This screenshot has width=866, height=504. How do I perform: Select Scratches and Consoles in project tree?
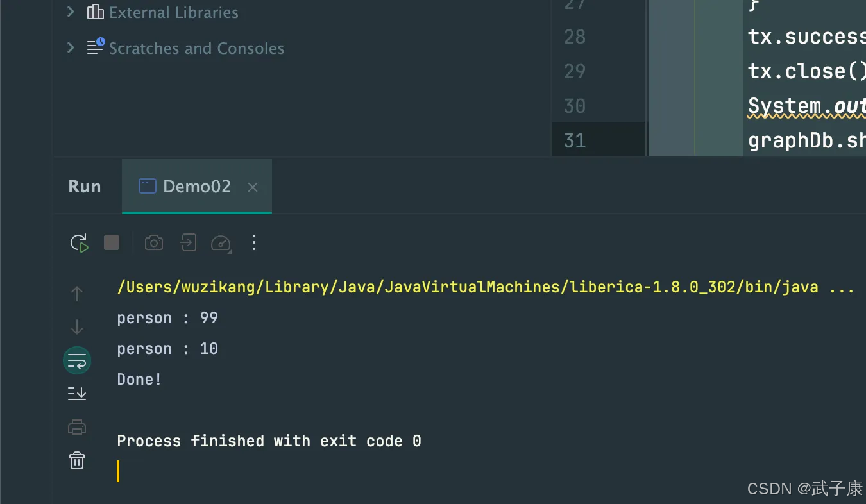(x=196, y=48)
